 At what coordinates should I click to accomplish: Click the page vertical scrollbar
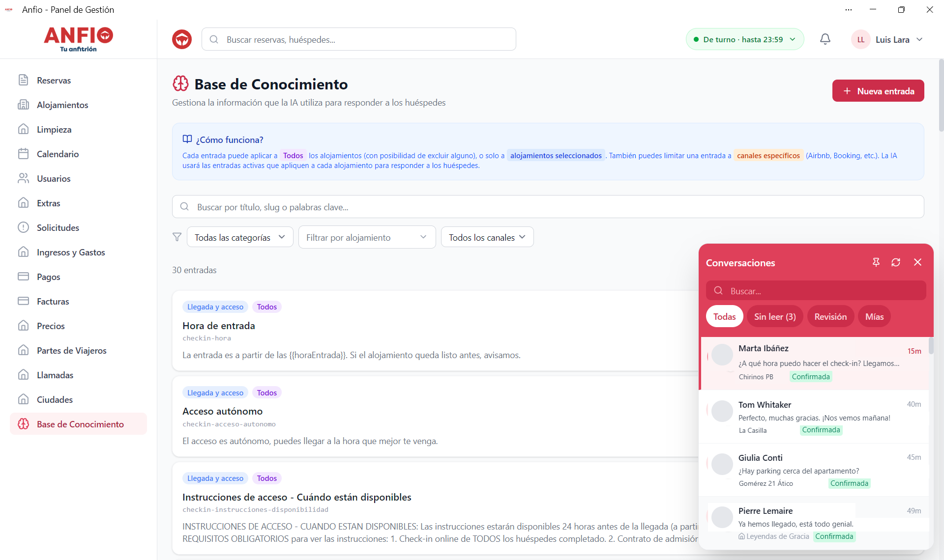click(941, 96)
